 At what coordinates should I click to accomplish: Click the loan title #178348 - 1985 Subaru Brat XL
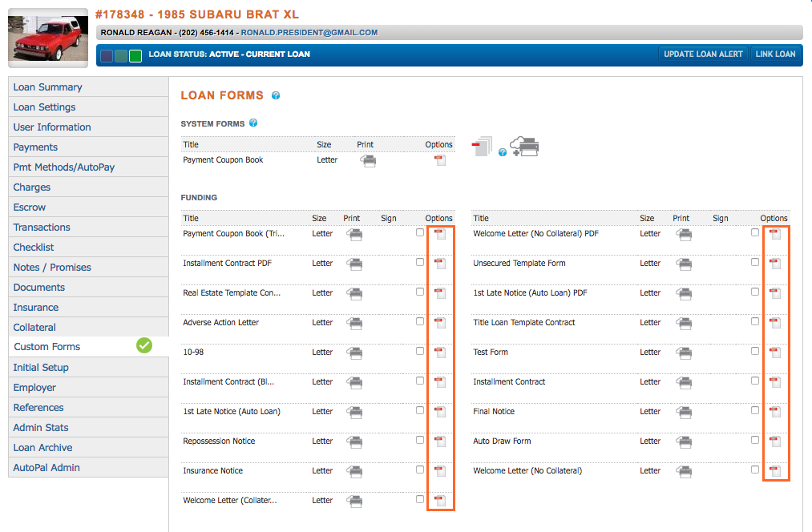point(197,14)
